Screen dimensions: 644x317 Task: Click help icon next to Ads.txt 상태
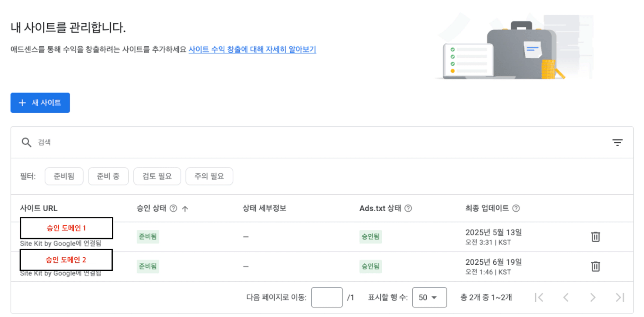(408, 208)
